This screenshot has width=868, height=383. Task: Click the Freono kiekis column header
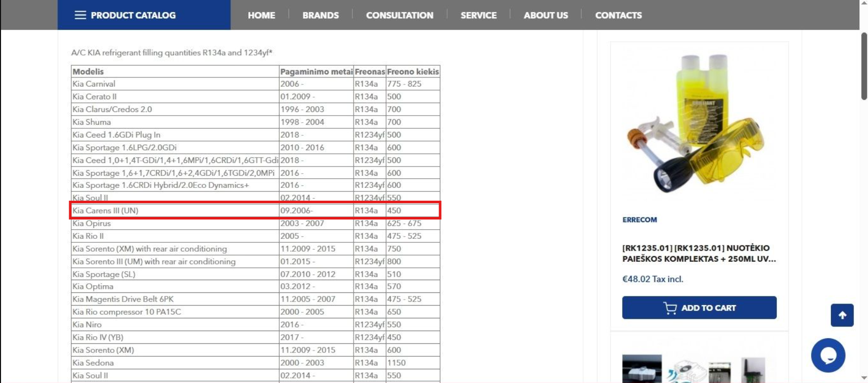pyautogui.click(x=413, y=71)
